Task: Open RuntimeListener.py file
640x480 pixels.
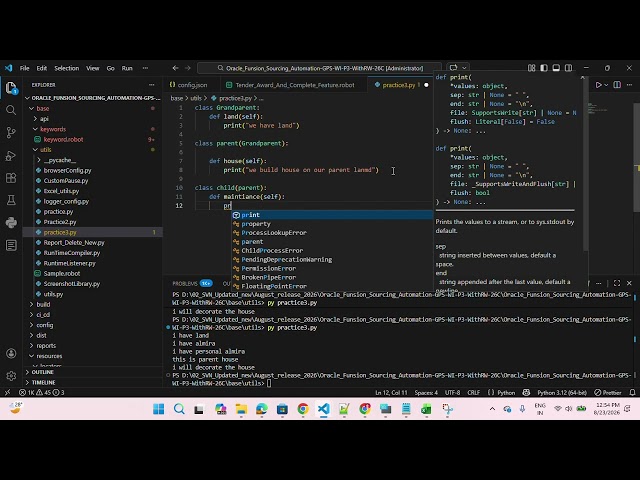Action: click(x=69, y=263)
